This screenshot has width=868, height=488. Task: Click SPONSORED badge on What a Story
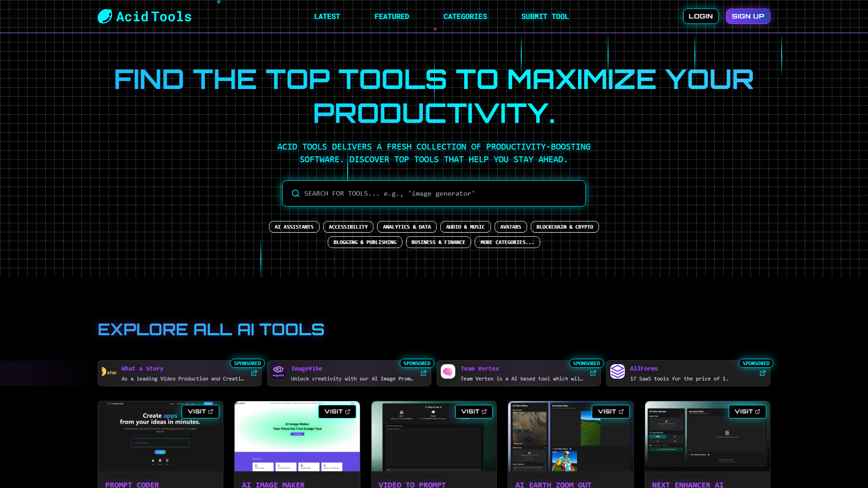247,363
